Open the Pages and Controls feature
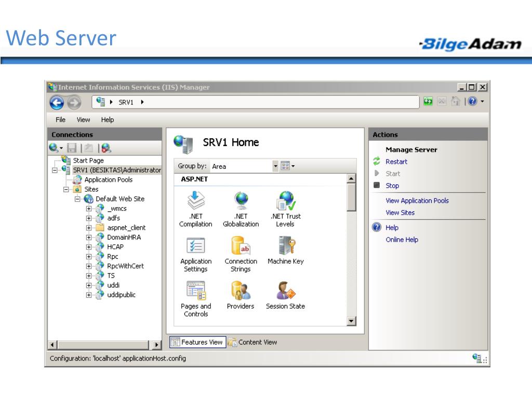 (x=196, y=299)
